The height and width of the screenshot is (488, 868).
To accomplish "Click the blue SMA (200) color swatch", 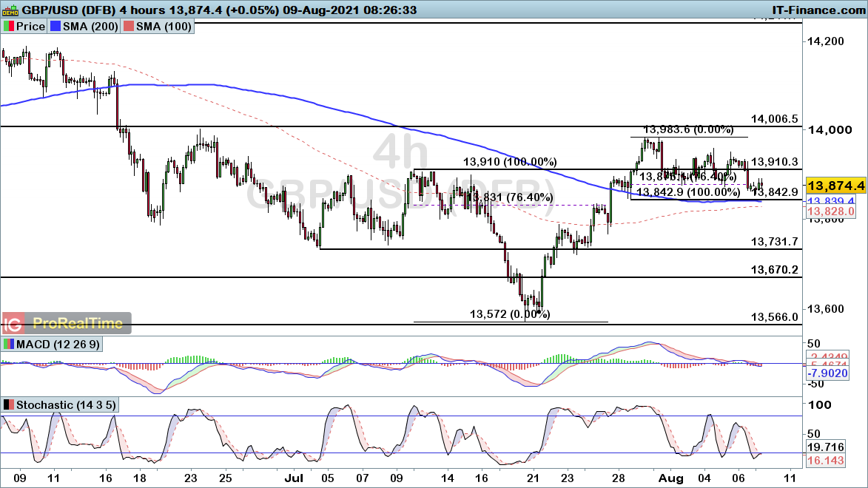I will point(55,26).
